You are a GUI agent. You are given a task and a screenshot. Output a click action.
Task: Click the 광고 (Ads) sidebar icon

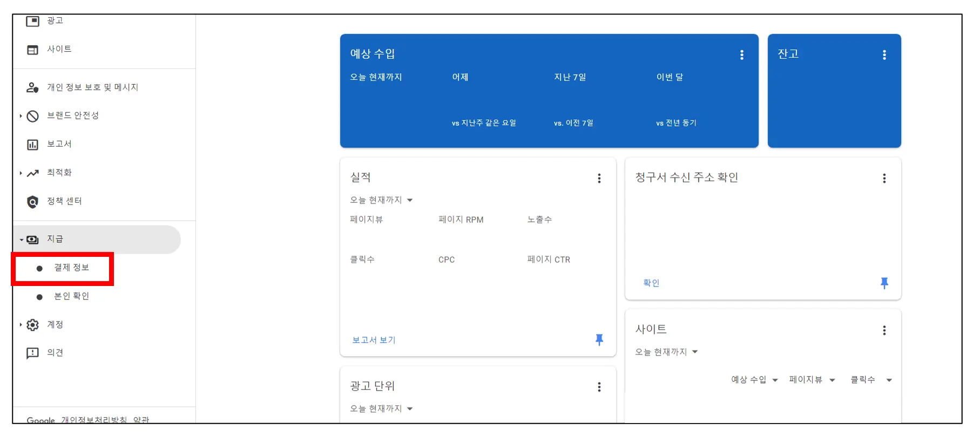coord(33,21)
